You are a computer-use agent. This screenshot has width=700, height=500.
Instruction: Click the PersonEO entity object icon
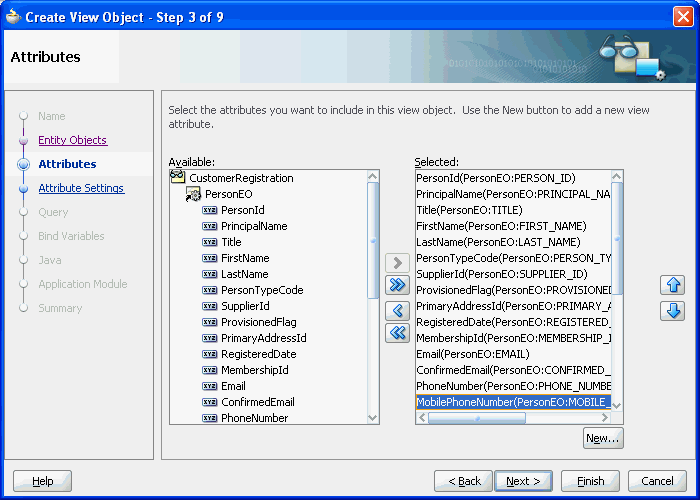[193, 194]
